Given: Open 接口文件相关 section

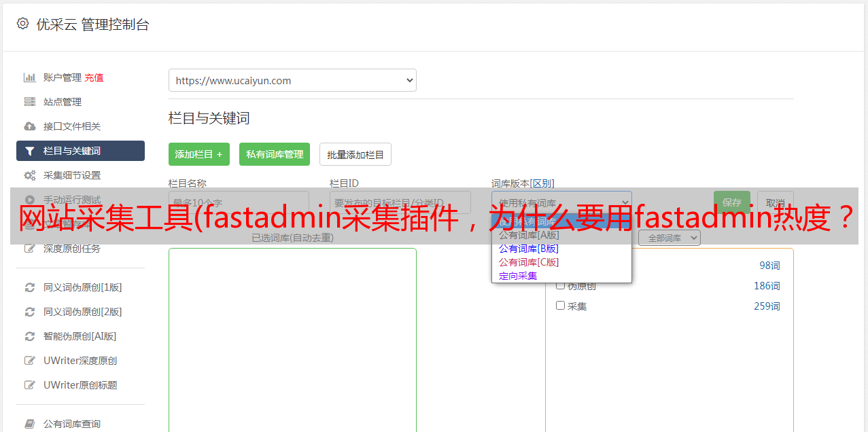Looking at the screenshot, I should pyautogui.click(x=72, y=126).
